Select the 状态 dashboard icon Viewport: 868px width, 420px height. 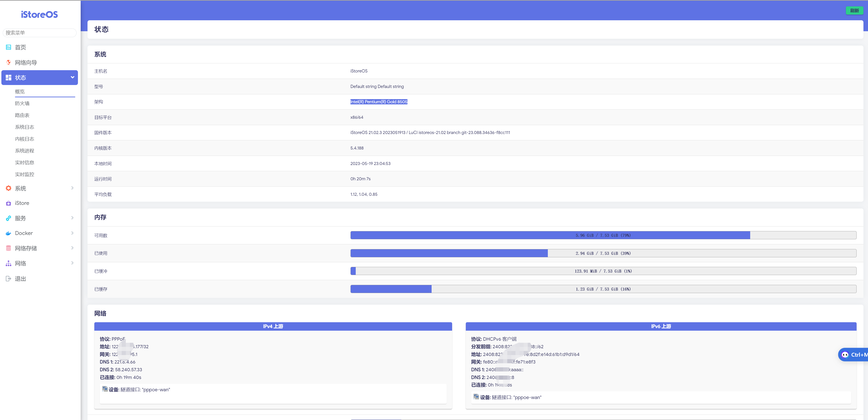(x=8, y=77)
